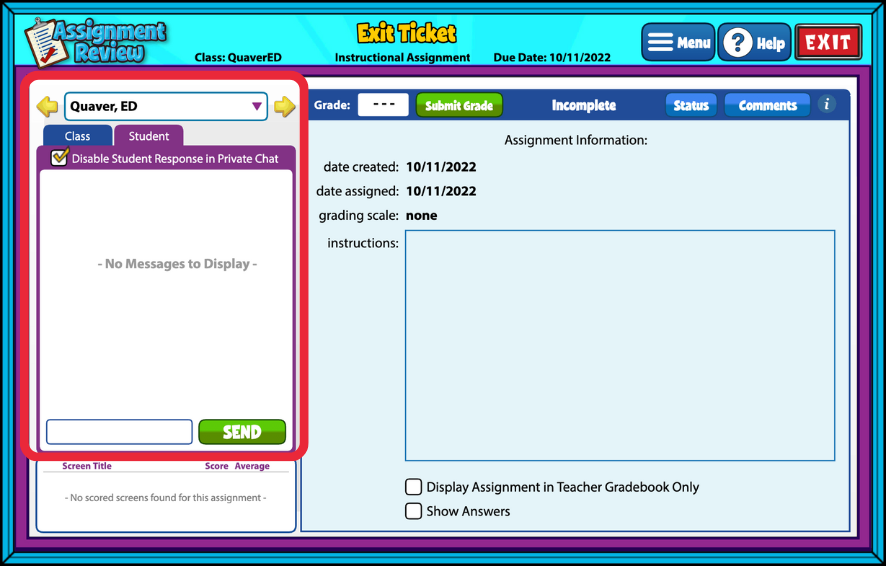Send the chat message

tap(242, 432)
